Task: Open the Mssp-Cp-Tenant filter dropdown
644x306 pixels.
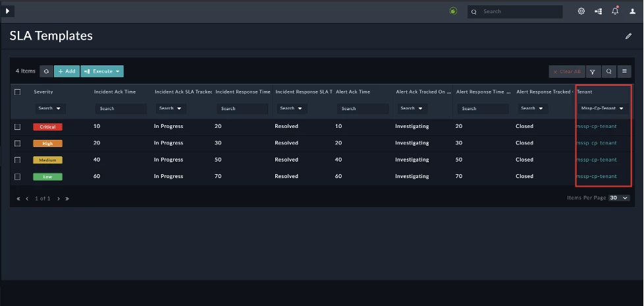Action: [603, 109]
